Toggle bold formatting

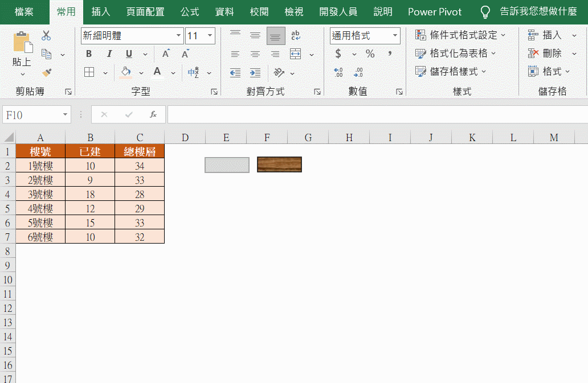click(89, 54)
